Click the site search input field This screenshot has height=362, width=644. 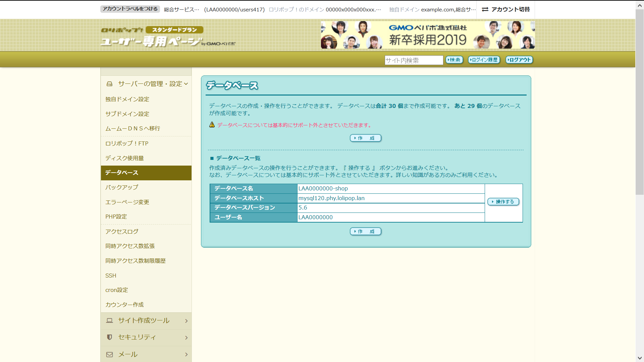tap(414, 60)
